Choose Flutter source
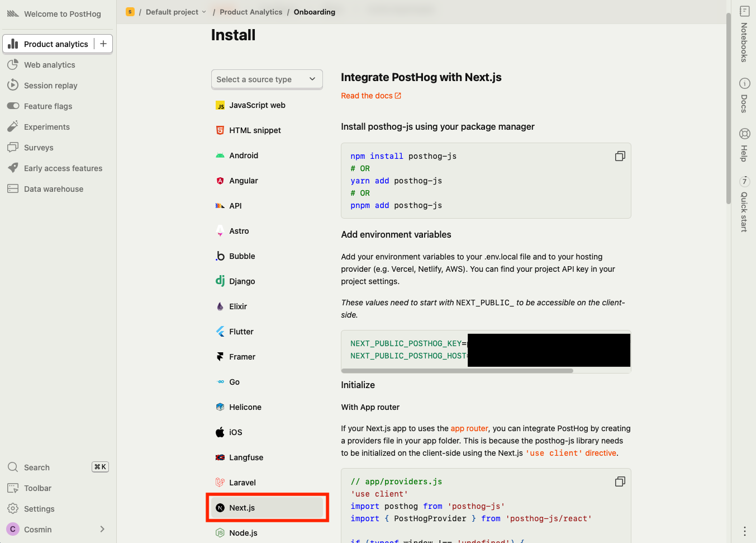Viewport: 756px width, 543px height. 267,332
